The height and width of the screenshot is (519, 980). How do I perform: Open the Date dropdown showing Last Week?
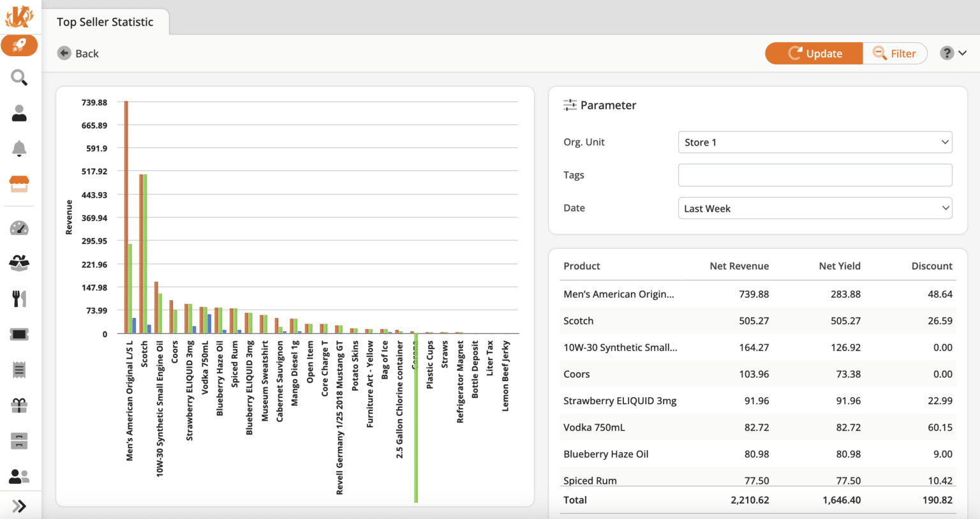tap(814, 207)
